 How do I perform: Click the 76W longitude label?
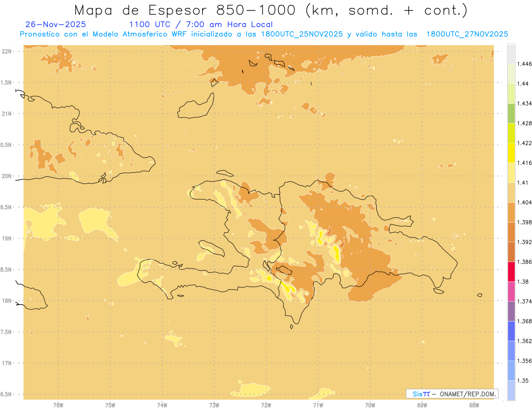coord(58,405)
